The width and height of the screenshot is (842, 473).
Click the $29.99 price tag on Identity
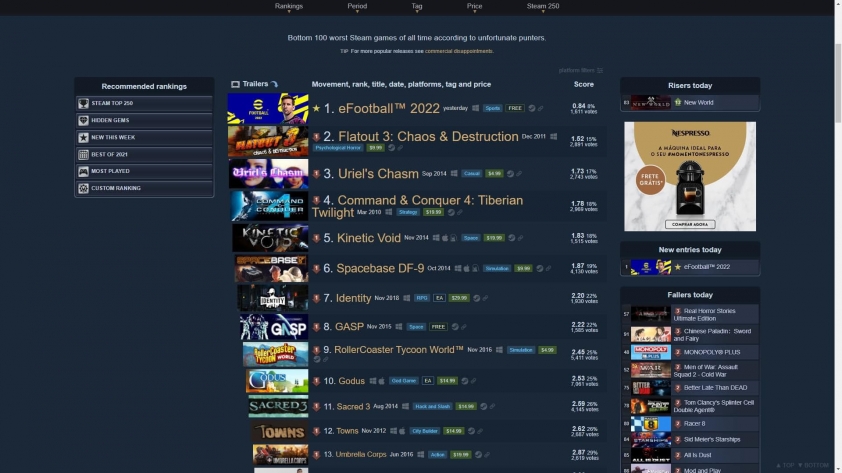tap(459, 298)
